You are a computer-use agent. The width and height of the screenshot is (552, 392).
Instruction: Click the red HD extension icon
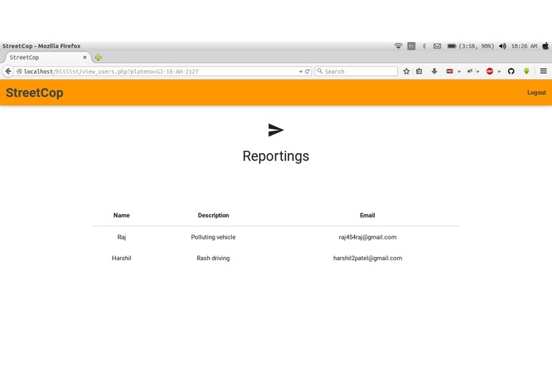pos(450,71)
